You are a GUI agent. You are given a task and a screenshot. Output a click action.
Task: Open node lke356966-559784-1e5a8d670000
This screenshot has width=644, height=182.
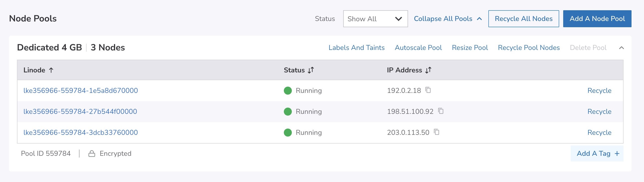coord(81,91)
